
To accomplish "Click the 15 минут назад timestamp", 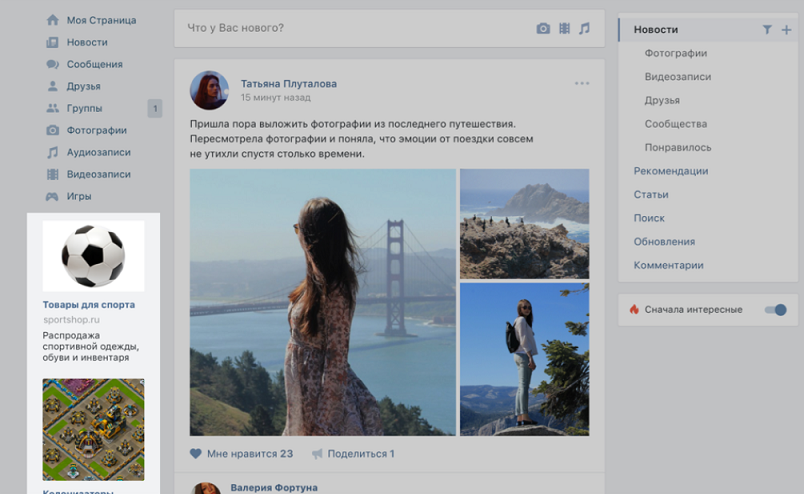I will [x=275, y=97].
